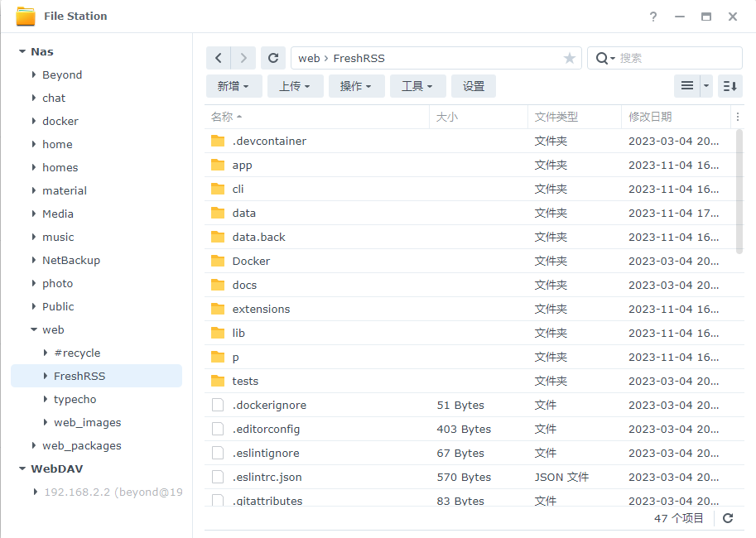The width and height of the screenshot is (756, 538).
Task: Open column options three-dot menu
Action: (x=737, y=117)
